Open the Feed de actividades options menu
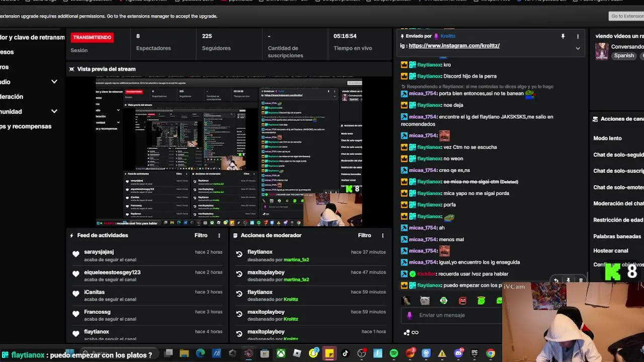 [x=219, y=235]
